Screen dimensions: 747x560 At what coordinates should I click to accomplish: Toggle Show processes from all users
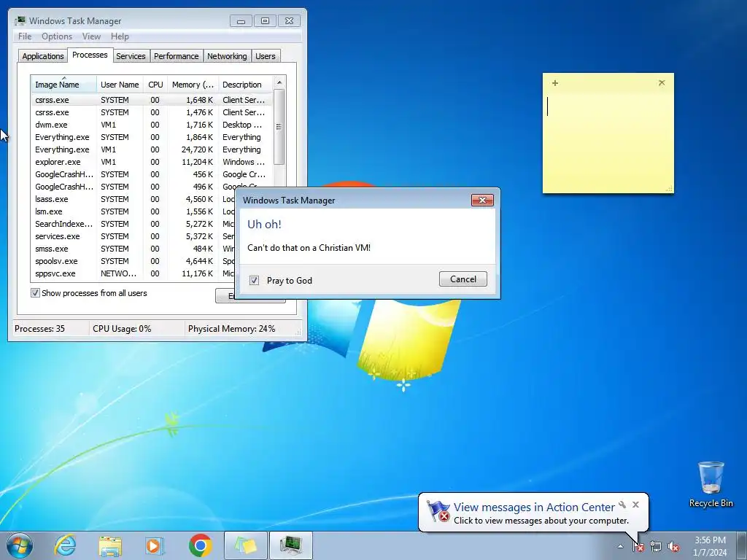pyautogui.click(x=35, y=293)
